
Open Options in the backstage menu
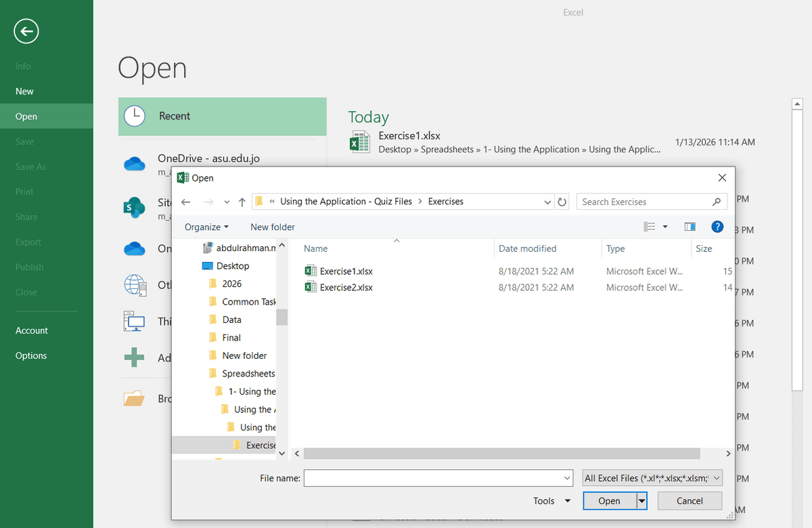(31, 355)
